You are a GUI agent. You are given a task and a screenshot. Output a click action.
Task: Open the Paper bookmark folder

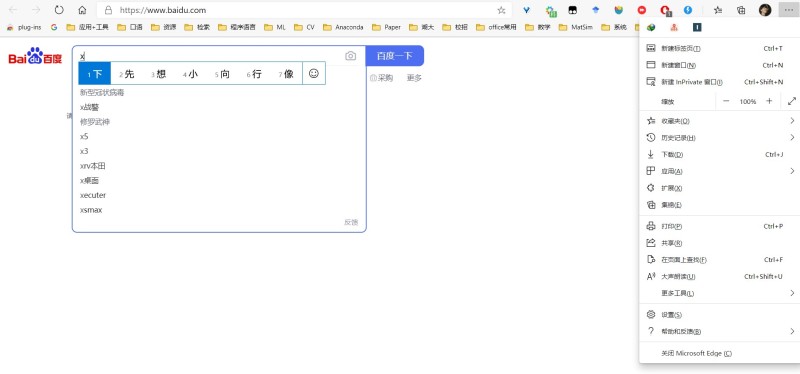[x=387, y=27]
